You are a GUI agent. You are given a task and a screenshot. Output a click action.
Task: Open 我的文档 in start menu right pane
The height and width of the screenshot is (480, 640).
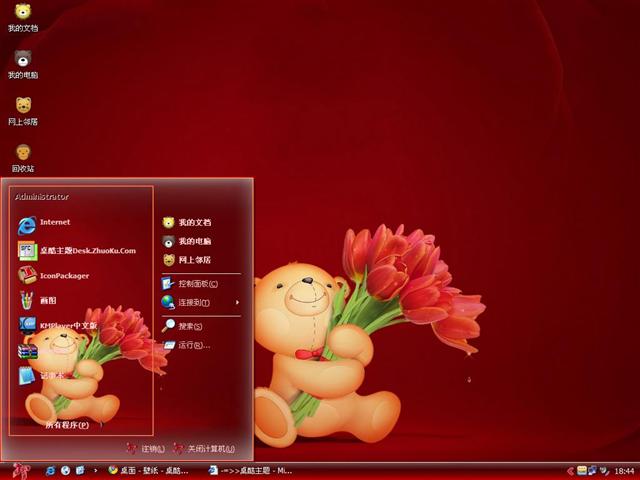[187, 222]
